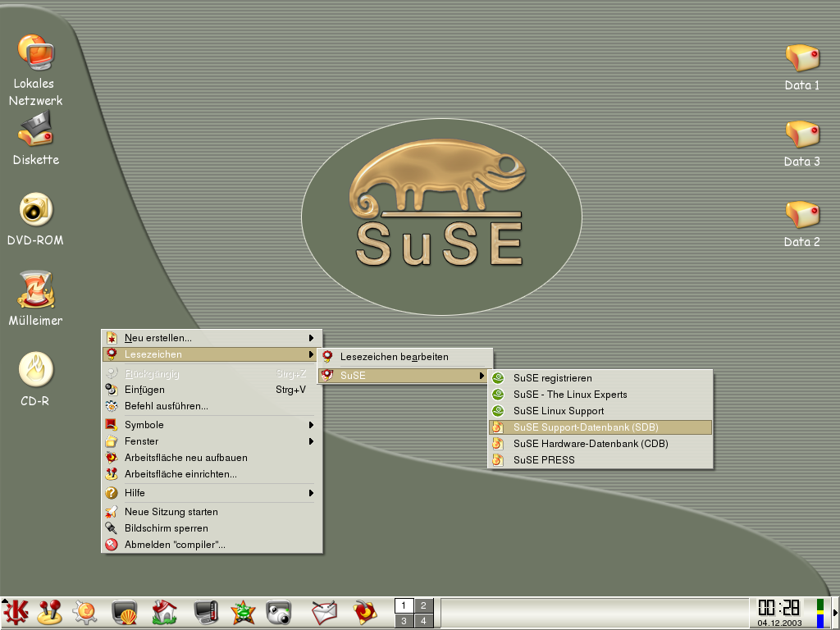Choose Neue Sitzung starten
Viewport: 840px width, 630px height.
point(212,512)
